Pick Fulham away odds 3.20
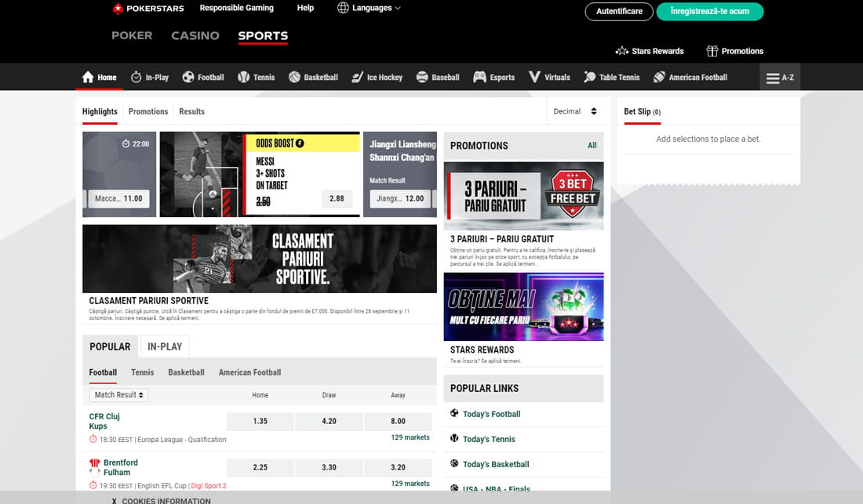 398,467
